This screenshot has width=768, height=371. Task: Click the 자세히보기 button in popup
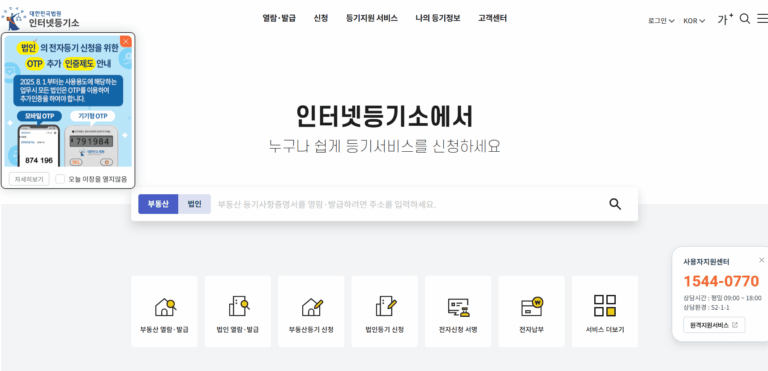(x=29, y=179)
